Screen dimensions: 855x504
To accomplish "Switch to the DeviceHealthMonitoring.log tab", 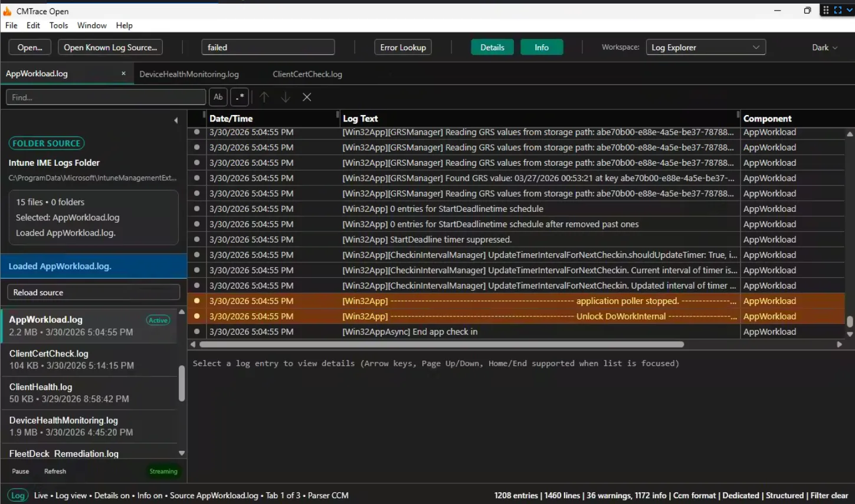I will 189,74.
